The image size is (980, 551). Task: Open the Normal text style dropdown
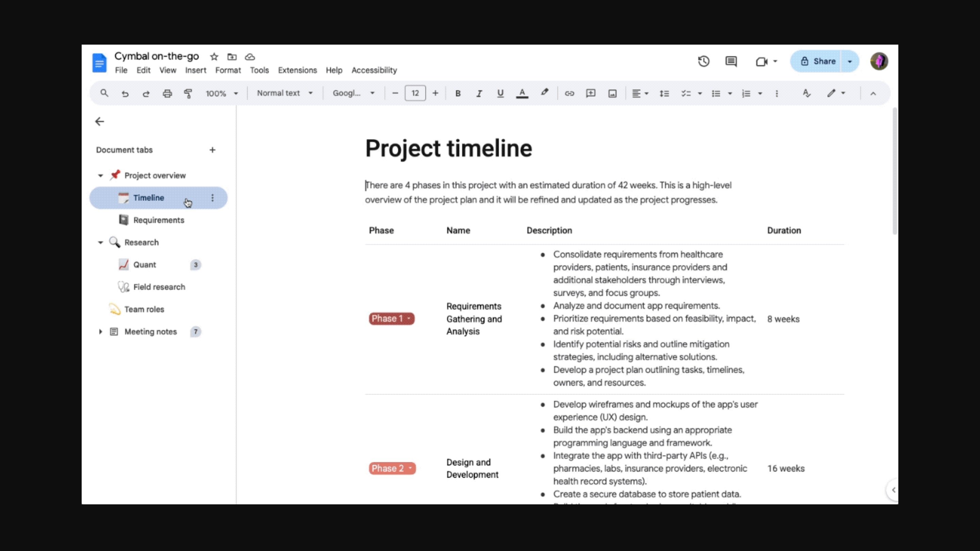284,93
